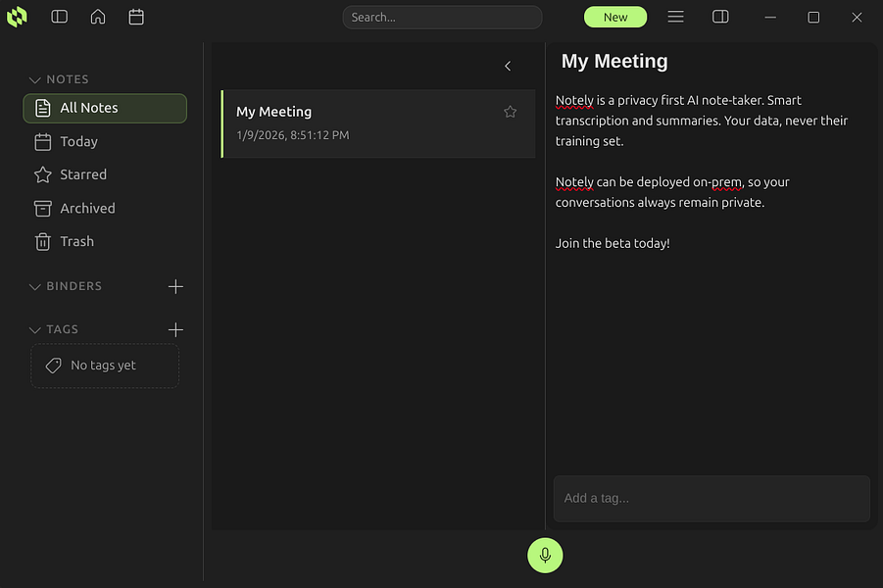Close the Notely window
This screenshot has width=883, height=588.
pos(857,18)
